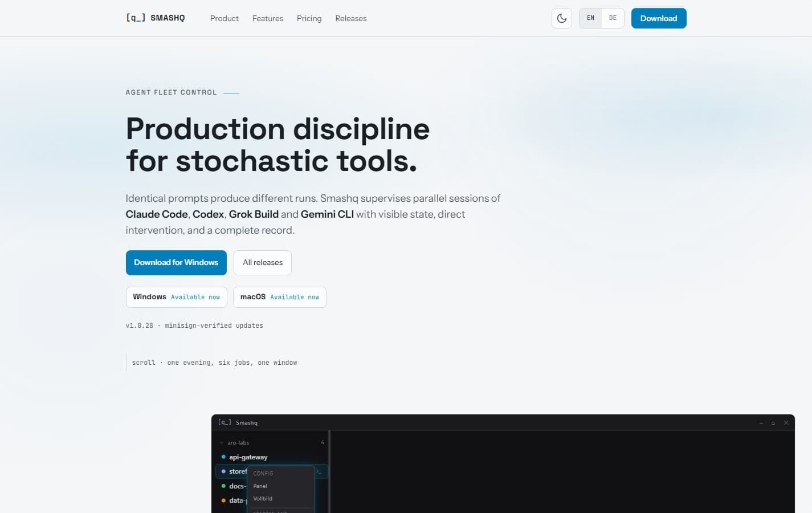
Task: Click the 'AGENT FLEET CONTROL' label
Action: pos(171,92)
